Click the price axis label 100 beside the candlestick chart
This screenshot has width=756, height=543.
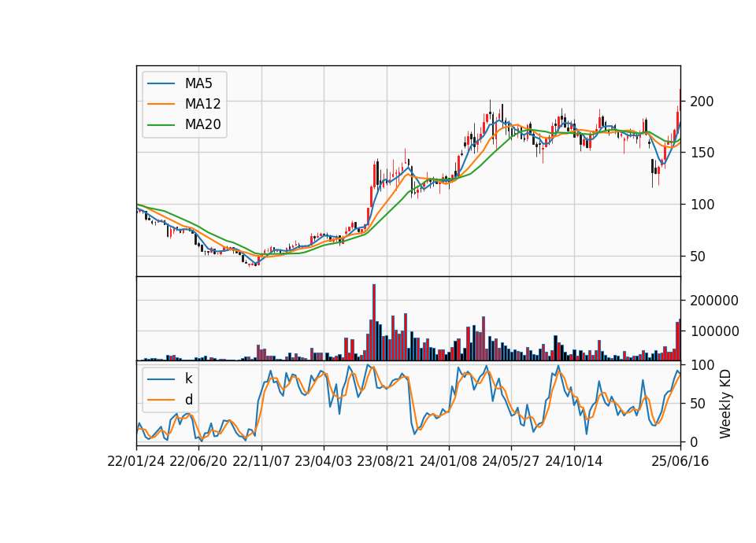702,205
